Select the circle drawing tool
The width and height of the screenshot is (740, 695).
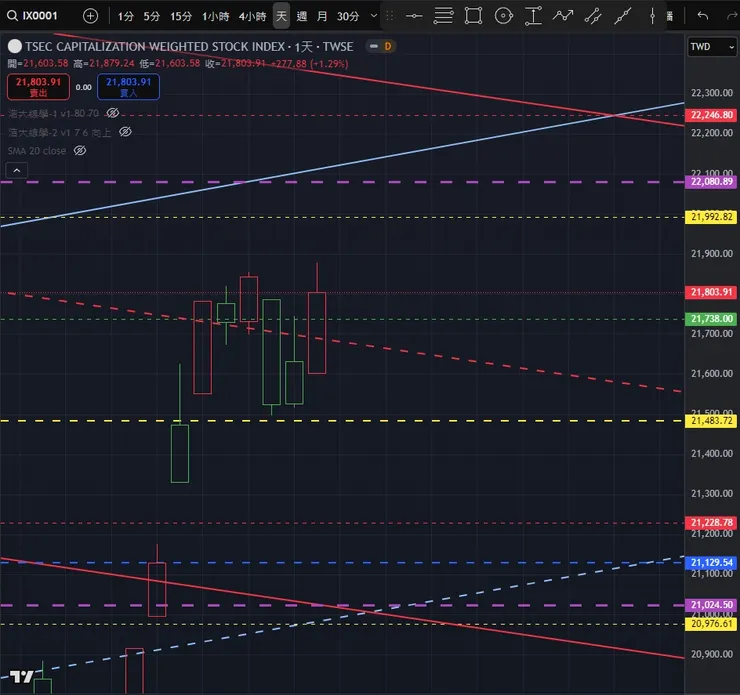tap(504, 16)
